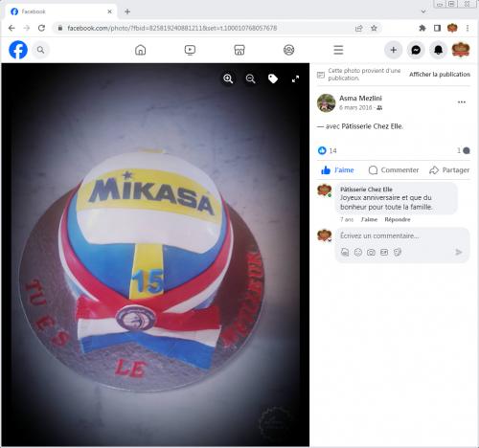View the 1 comment count
479x448 pixels.
pos(463,150)
